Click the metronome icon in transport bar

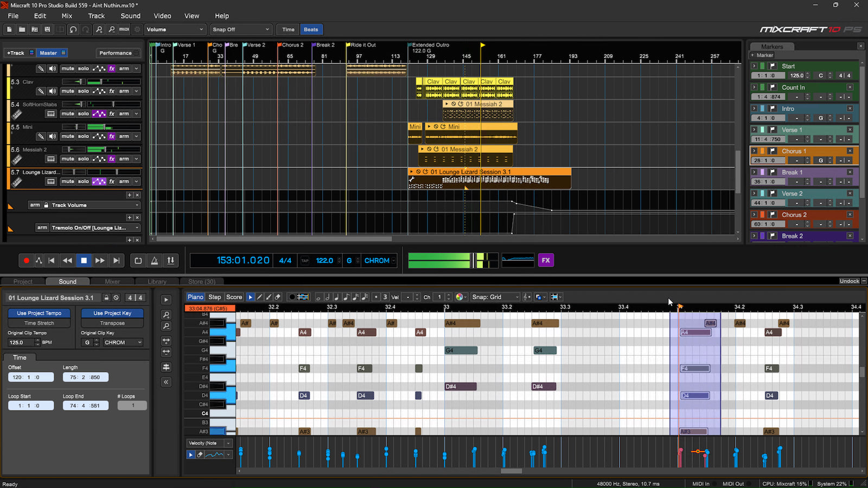point(155,260)
